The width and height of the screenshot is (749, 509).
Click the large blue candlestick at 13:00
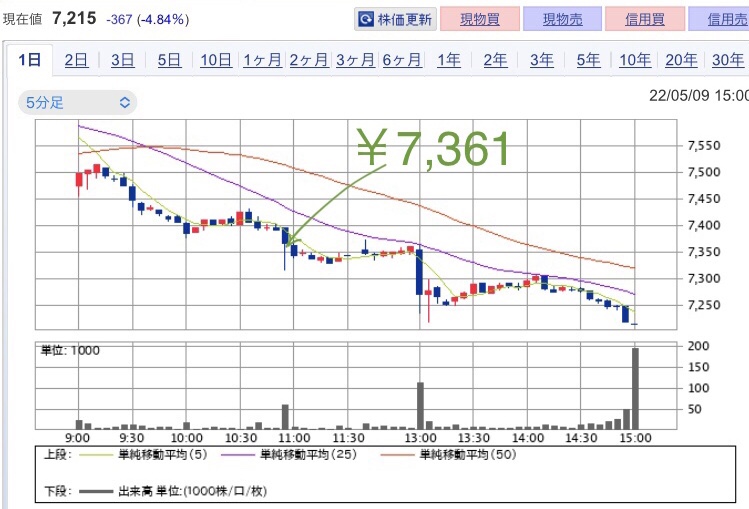tap(419, 272)
